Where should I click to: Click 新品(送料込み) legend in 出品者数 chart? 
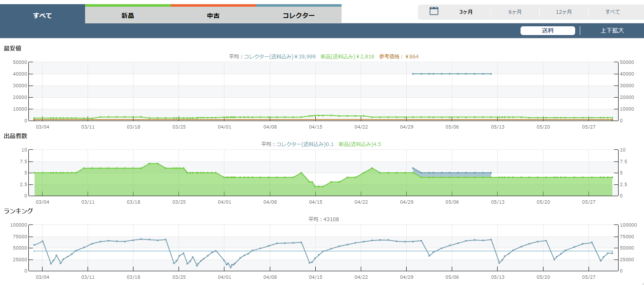360,144
